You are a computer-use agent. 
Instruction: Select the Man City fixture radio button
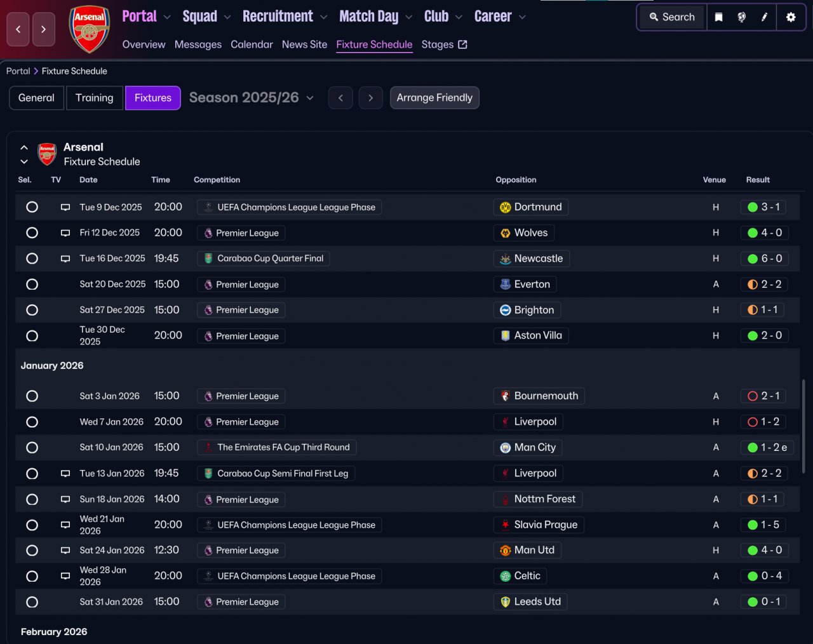[32, 448]
